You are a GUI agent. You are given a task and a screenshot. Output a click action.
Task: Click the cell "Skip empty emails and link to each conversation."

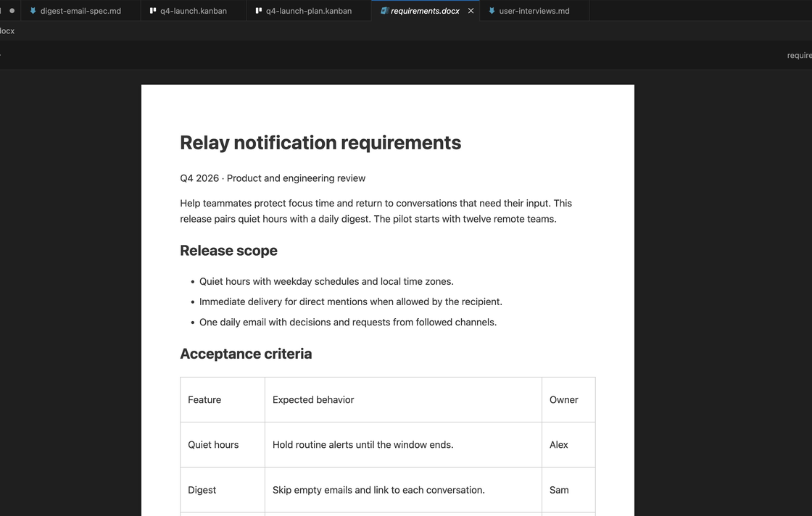pyautogui.click(x=403, y=490)
